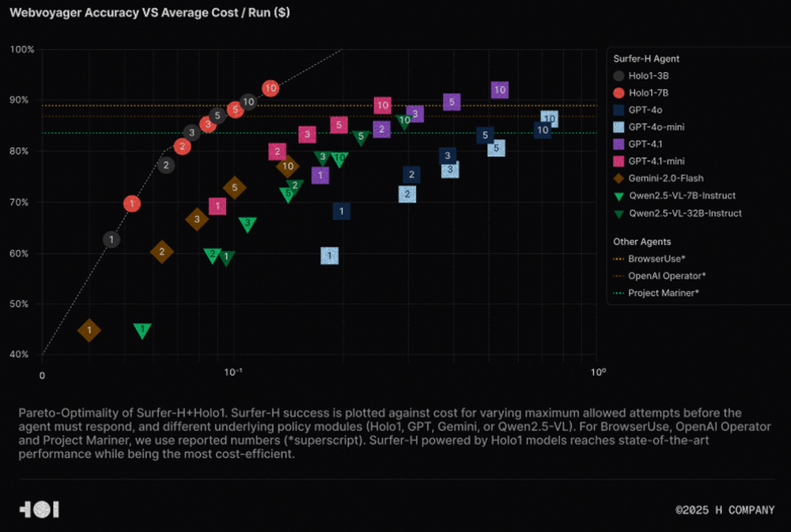
Task: Toggle the Qwen2.5-VL-32B-Instruct legend entry
Action: click(x=678, y=213)
